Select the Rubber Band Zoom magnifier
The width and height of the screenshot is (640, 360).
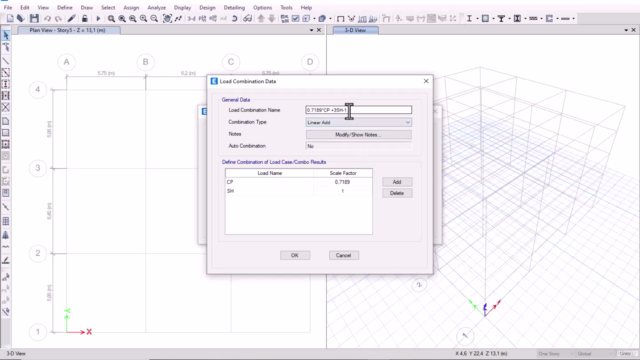coord(111,18)
